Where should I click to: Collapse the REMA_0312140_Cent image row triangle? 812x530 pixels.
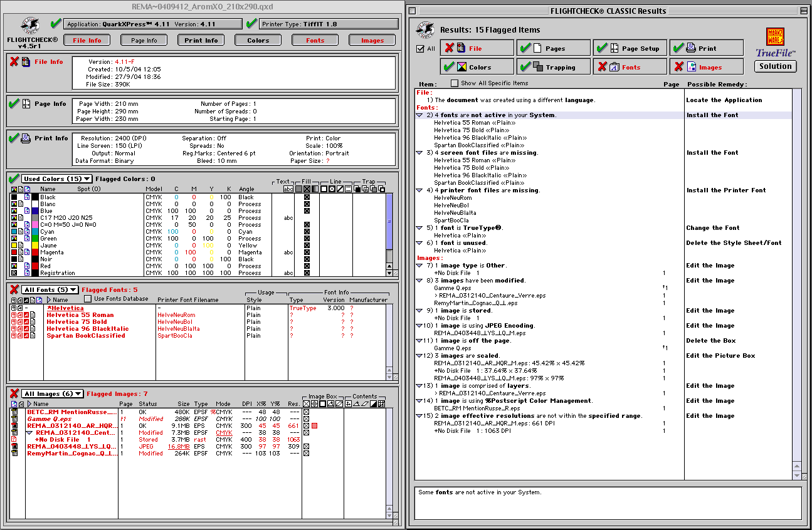29,433
